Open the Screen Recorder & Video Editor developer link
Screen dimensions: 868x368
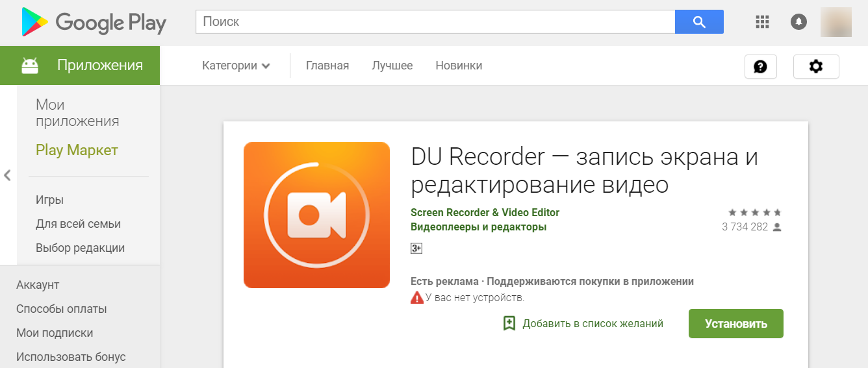pos(485,212)
